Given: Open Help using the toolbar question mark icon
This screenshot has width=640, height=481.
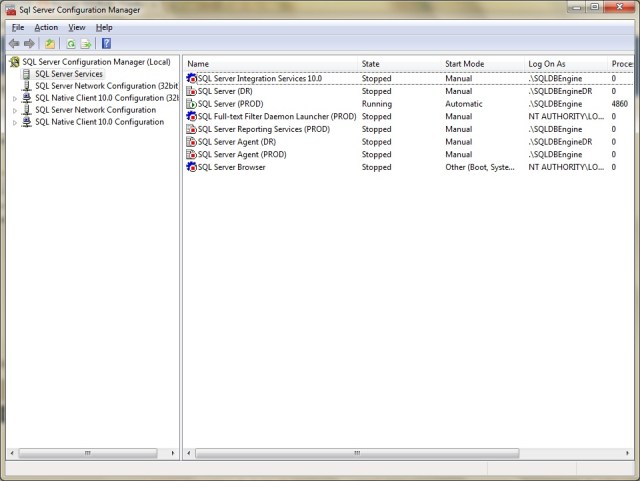Looking at the screenshot, I should (106, 44).
